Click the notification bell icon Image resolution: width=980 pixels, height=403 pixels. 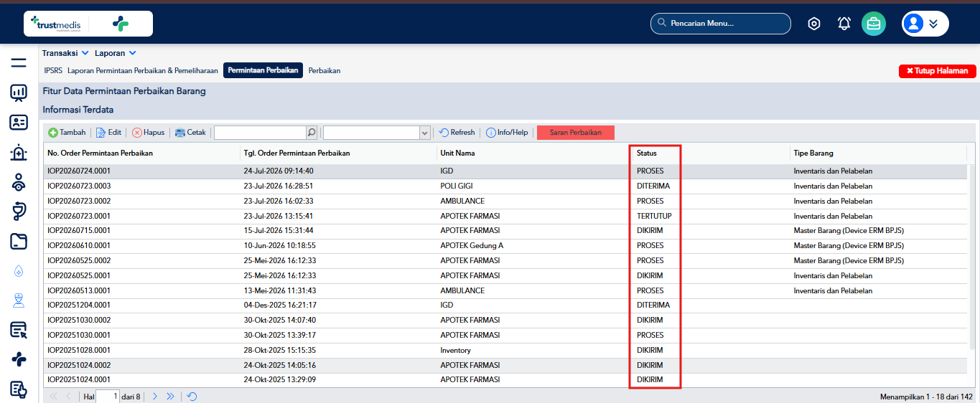844,24
